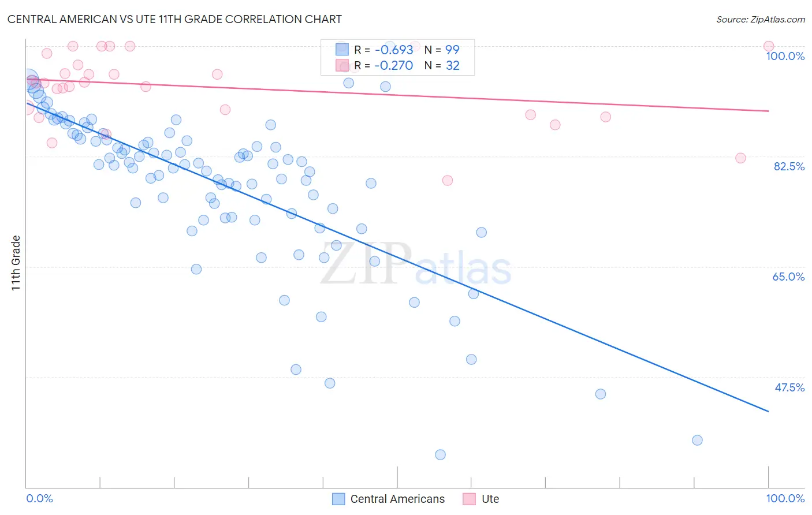This screenshot has height=515, width=812.
Task: Click the lowest blue data point
Action: pos(440,454)
